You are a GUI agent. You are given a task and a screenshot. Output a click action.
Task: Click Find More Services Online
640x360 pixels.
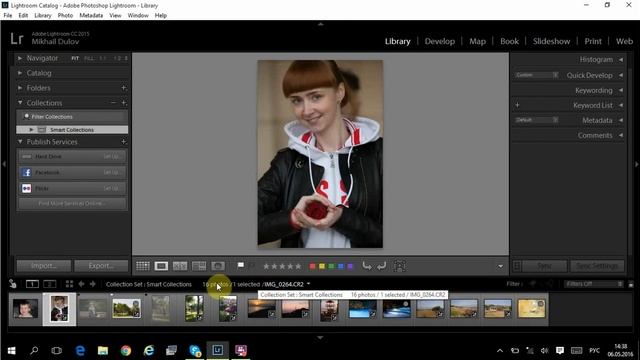point(72,203)
